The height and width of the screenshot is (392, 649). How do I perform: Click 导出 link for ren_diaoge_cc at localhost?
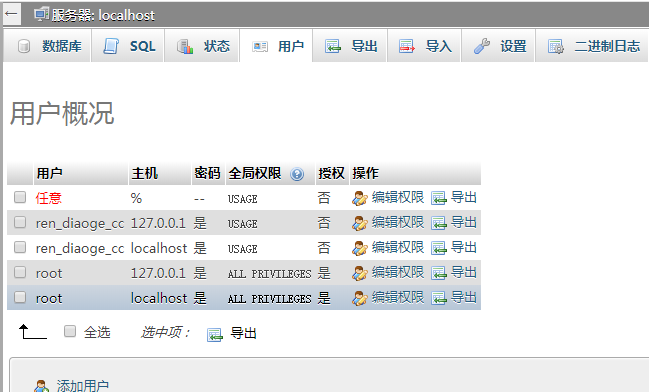click(x=464, y=248)
